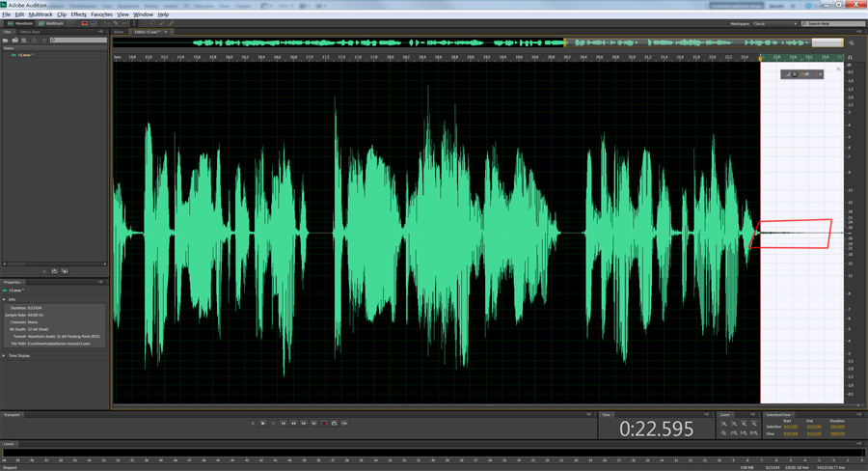Click Open File icon in Files panel
Image resolution: width=868 pixels, height=471 pixels.
(6, 41)
